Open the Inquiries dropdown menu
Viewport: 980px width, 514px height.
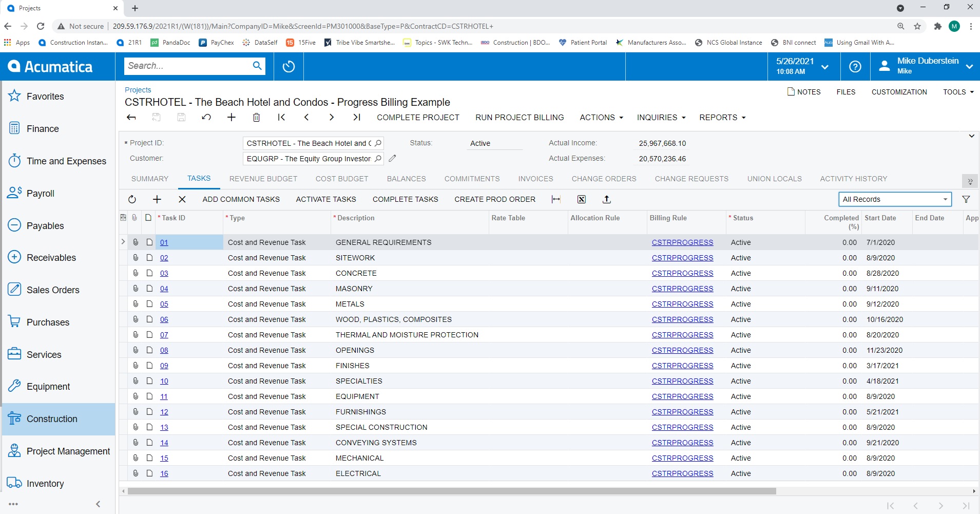(x=661, y=118)
